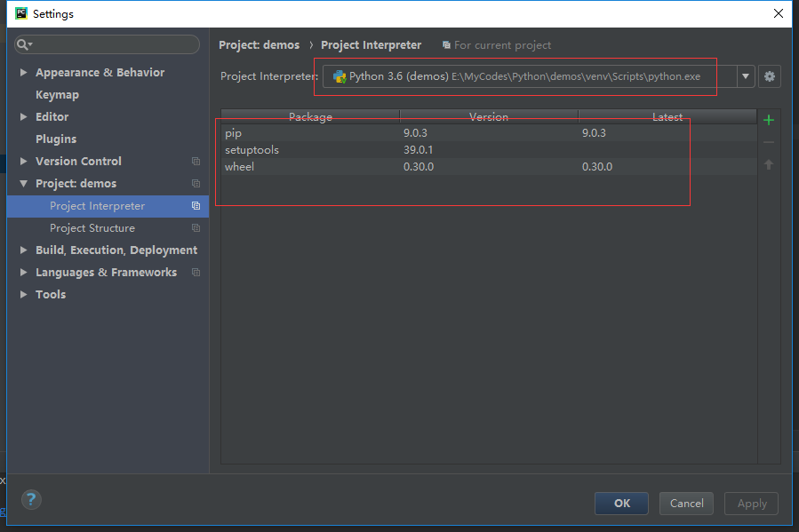
Task: Collapse the Project: demos arrow
Action: [x=23, y=183]
